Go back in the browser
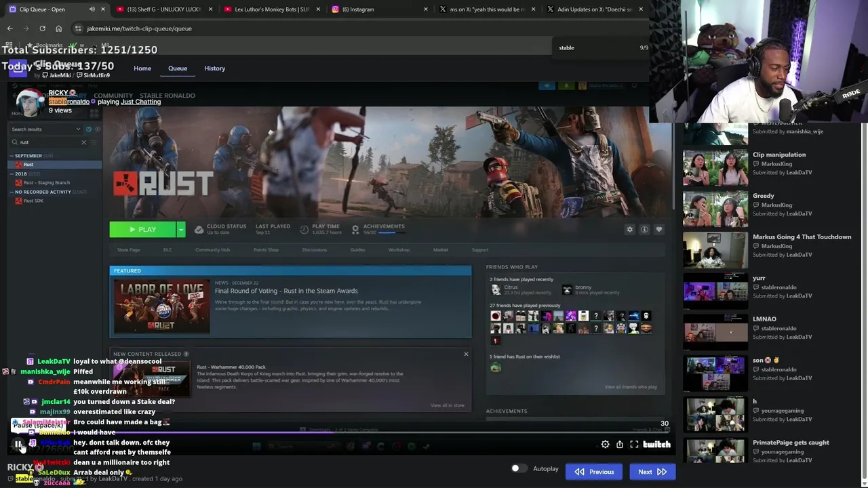The height and width of the screenshot is (488, 868). 9,28
